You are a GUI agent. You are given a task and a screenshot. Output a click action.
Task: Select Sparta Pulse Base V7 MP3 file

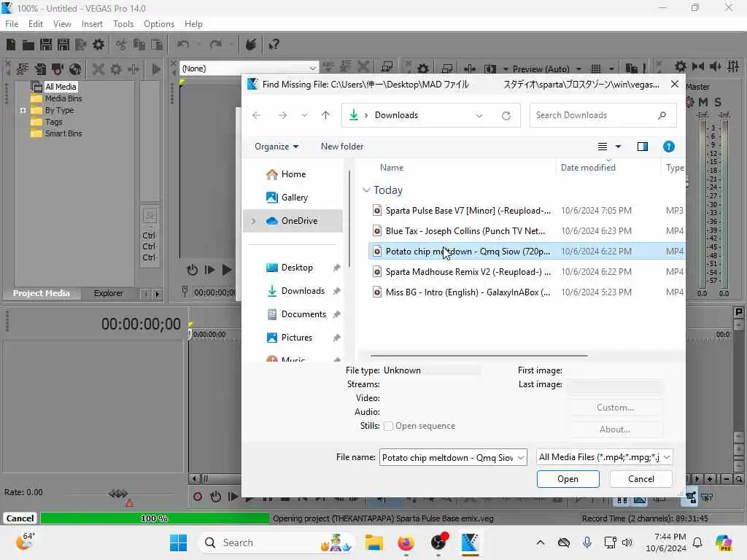click(527, 211)
